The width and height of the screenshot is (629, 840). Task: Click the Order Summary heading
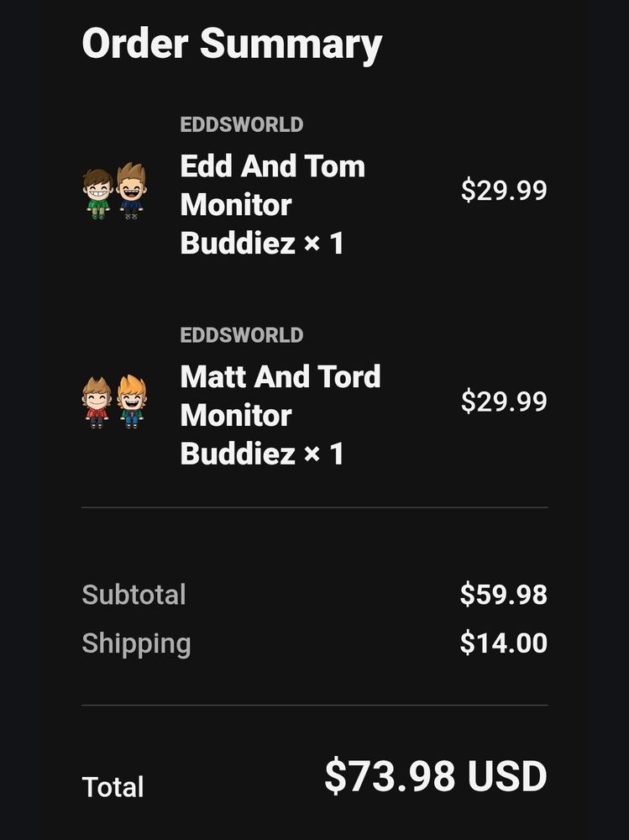[x=232, y=44]
